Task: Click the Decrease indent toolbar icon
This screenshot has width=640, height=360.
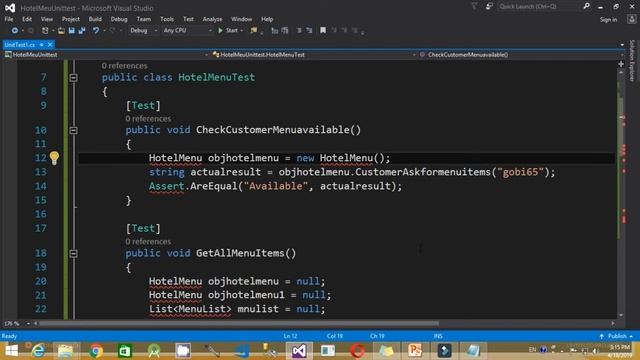Action: tap(299, 31)
